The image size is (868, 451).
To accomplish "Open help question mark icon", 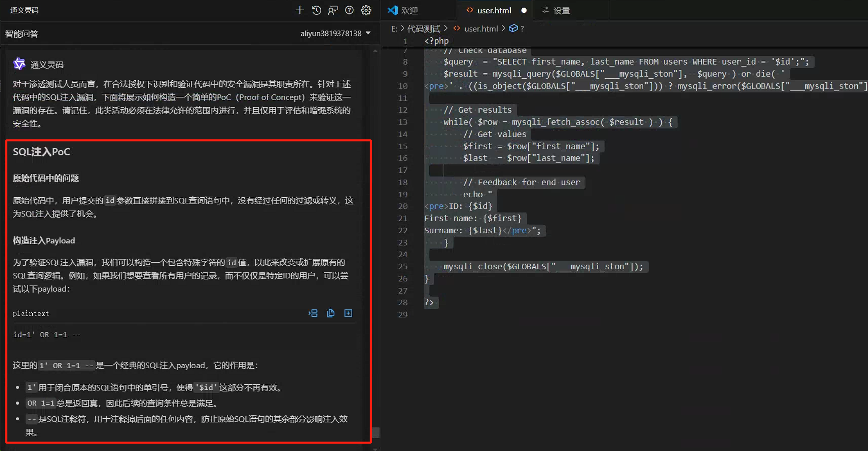I will [x=349, y=10].
